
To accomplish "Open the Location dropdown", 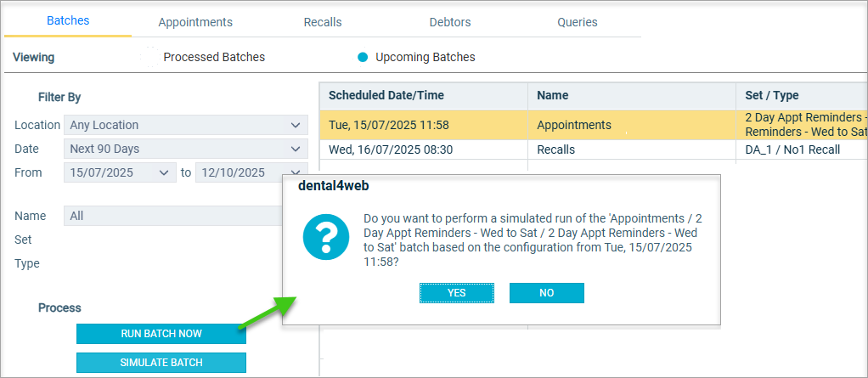I will click(186, 125).
